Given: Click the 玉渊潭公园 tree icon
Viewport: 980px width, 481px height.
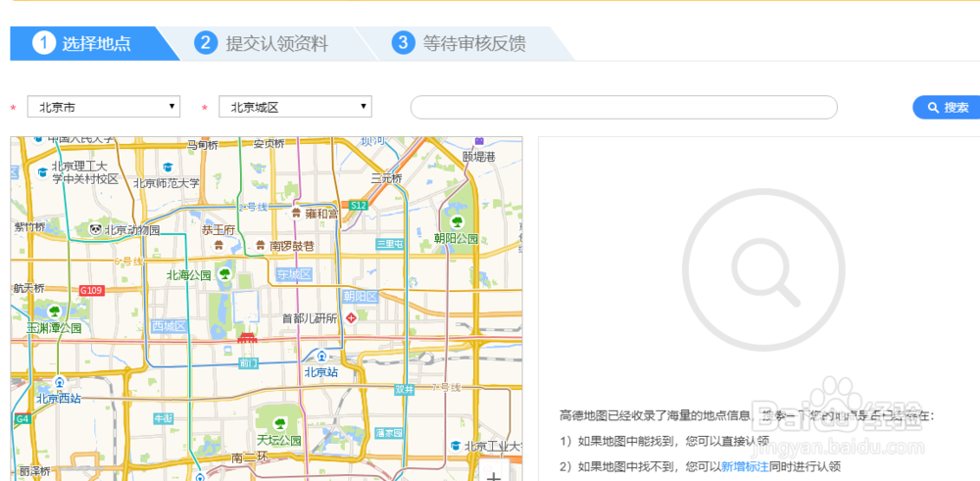Looking at the screenshot, I should (54, 310).
